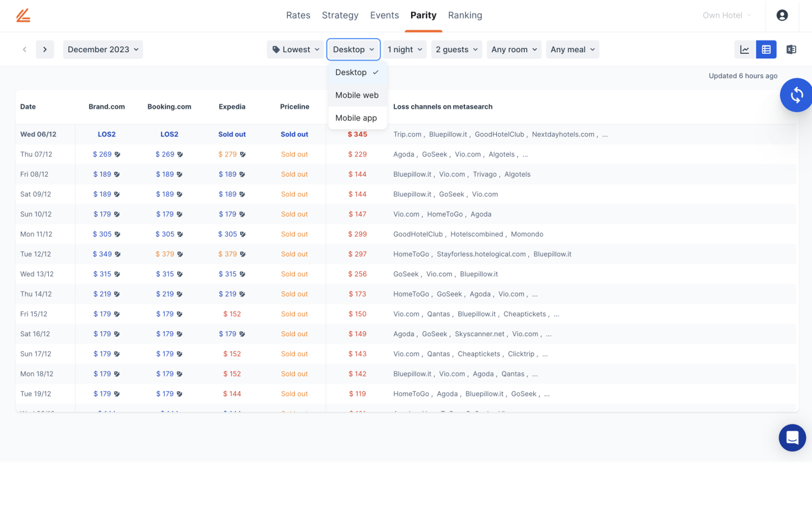Open the Strategy tab
Image resolution: width=812 pixels, height=508 pixels.
[340, 15]
